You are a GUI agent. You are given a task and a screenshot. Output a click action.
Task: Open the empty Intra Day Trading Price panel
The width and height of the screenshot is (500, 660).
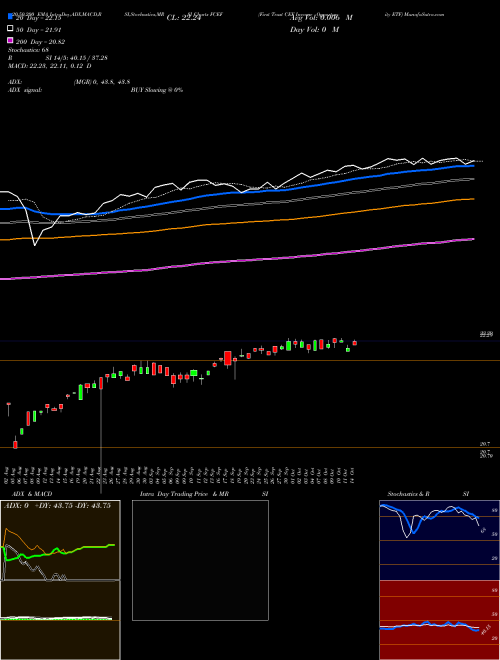tap(200, 560)
